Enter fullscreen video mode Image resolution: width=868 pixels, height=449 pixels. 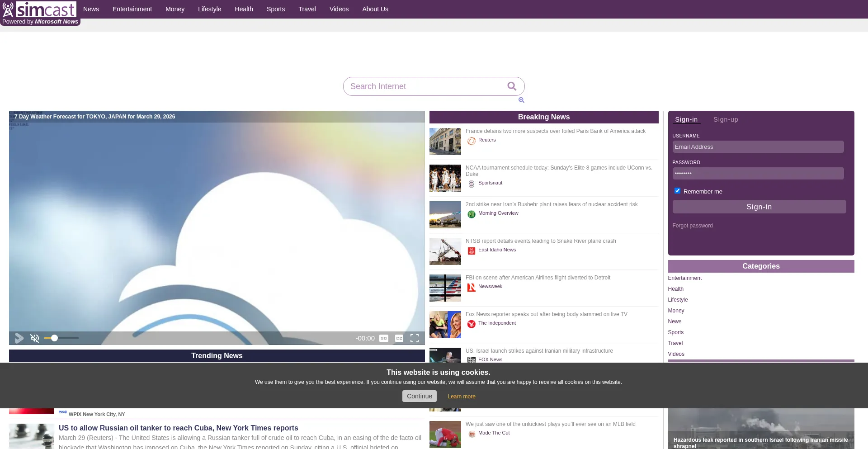(415, 338)
